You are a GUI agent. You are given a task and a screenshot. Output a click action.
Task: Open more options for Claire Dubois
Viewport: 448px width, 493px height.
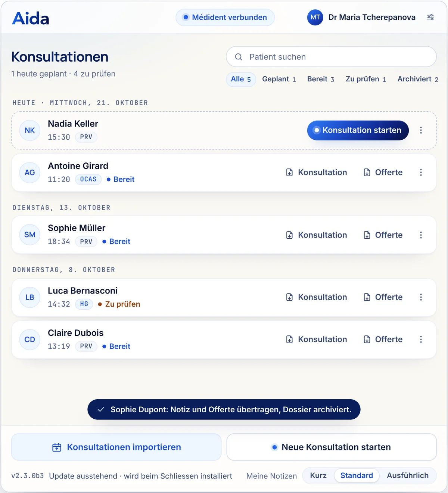tap(421, 339)
